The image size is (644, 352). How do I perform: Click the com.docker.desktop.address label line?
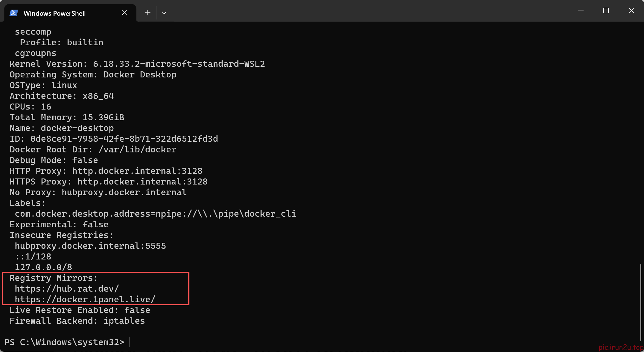(155, 214)
